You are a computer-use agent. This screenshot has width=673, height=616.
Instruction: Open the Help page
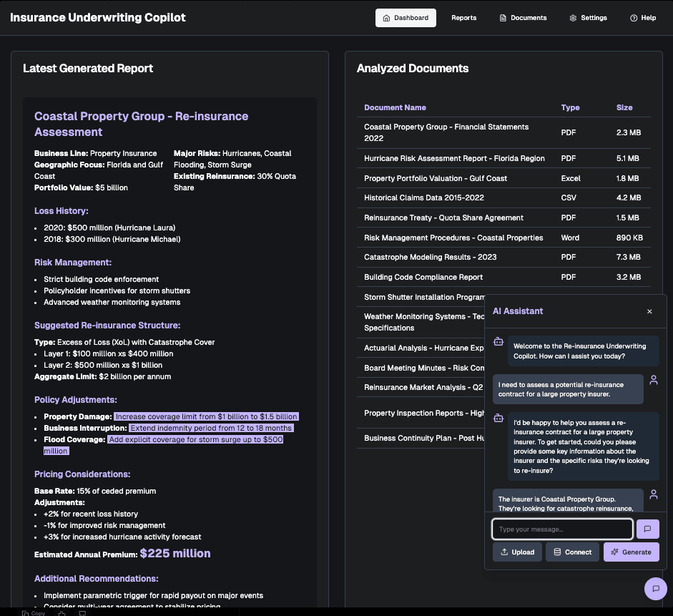click(x=643, y=18)
